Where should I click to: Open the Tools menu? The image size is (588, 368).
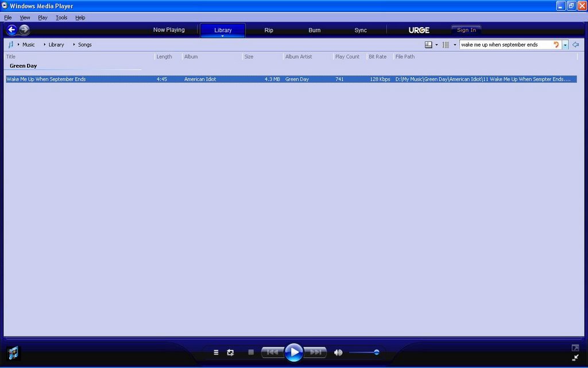[61, 18]
